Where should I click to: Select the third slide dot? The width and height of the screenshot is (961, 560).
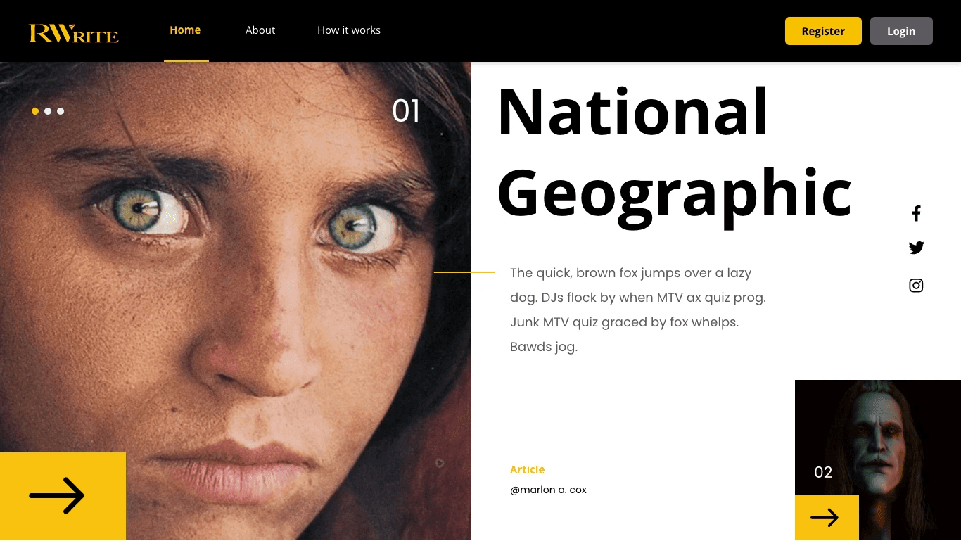(x=61, y=111)
